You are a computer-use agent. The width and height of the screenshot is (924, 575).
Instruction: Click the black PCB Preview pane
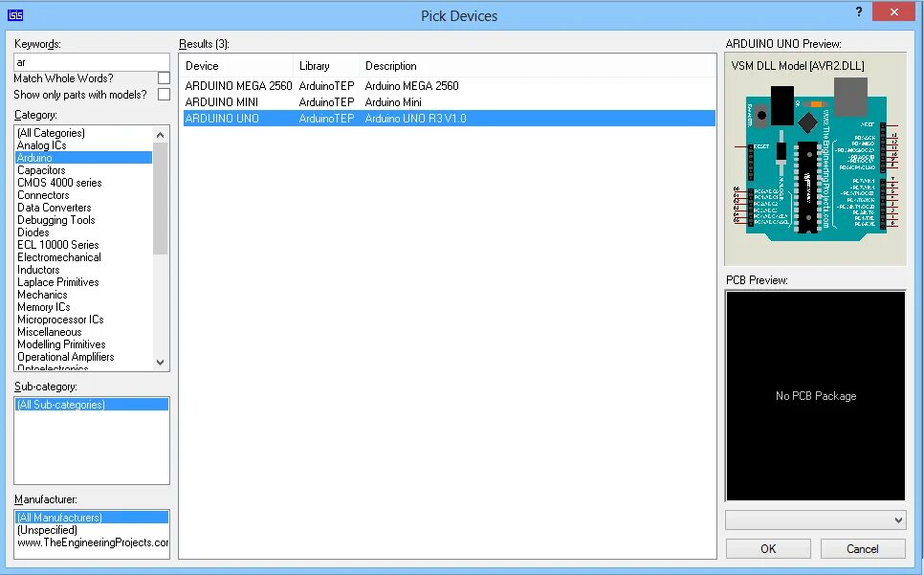(x=815, y=396)
